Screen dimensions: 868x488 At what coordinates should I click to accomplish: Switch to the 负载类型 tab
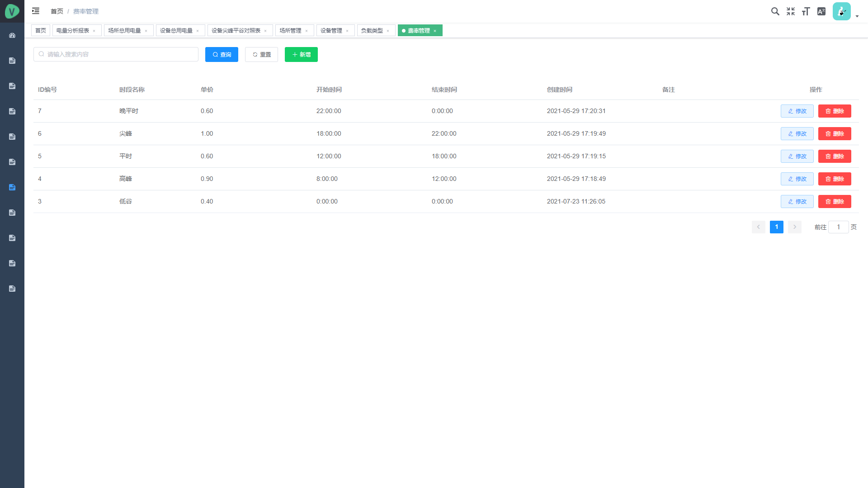(372, 30)
